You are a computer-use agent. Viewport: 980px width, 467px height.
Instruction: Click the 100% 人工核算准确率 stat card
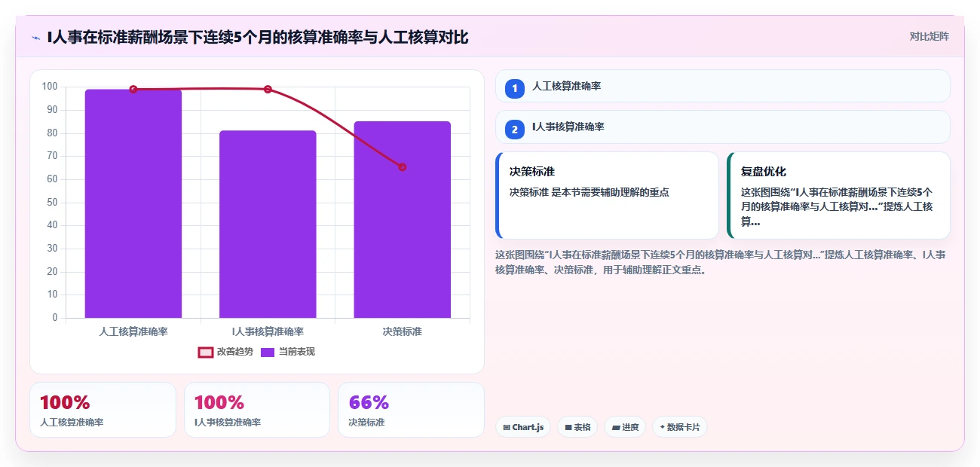click(103, 410)
